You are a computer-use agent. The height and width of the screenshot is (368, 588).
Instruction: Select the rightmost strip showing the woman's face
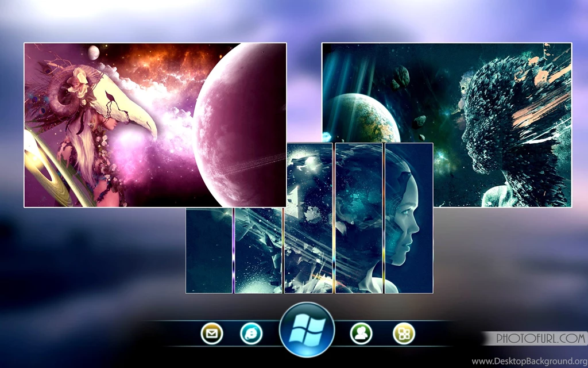[408, 218]
